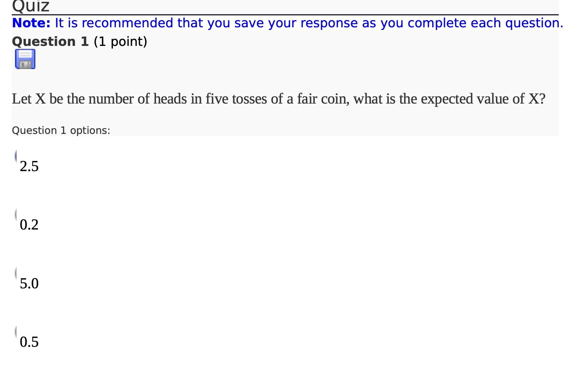Click the answer text reading 0.5
The height and width of the screenshot is (368, 588).
click(x=29, y=342)
